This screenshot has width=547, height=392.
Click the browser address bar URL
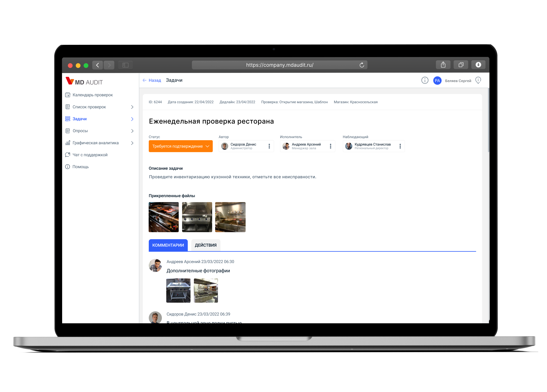point(280,65)
